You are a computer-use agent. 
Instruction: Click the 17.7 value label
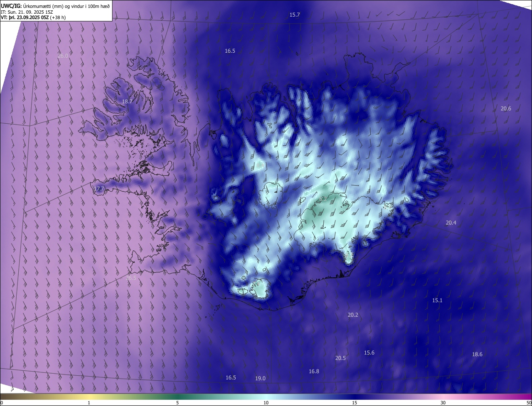pyautogui.click(x=99, y=188)
